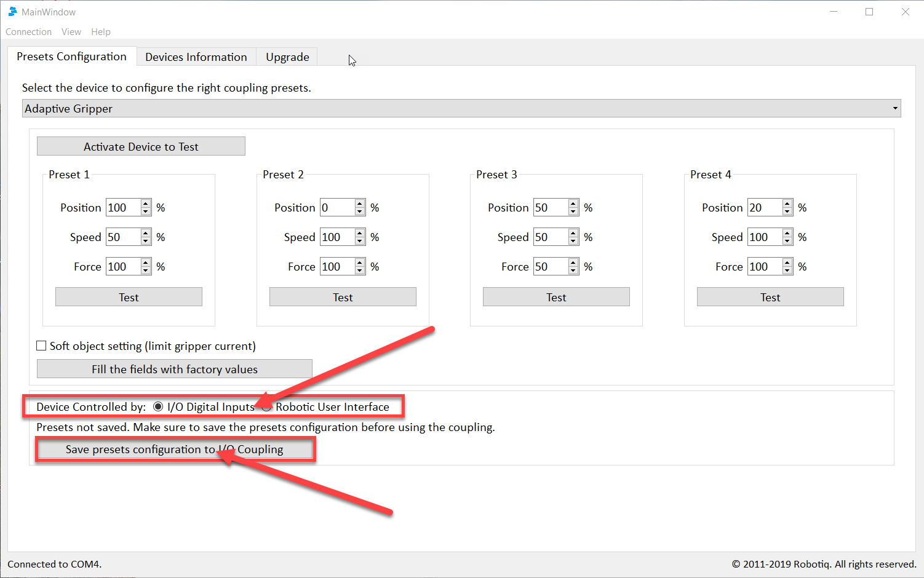Decrease Preset 2 Speed using down arrow

coord(360,240)
